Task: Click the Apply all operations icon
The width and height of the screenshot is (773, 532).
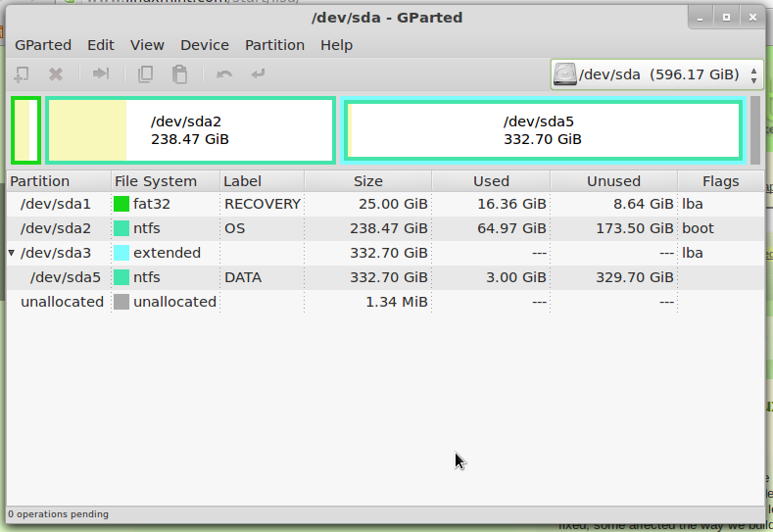Action: point(258,74)
